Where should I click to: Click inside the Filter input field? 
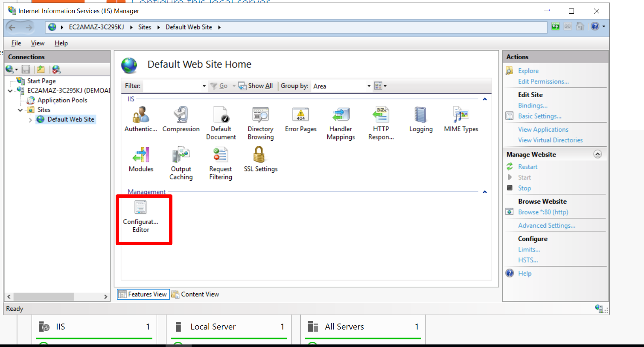point(172,86)
